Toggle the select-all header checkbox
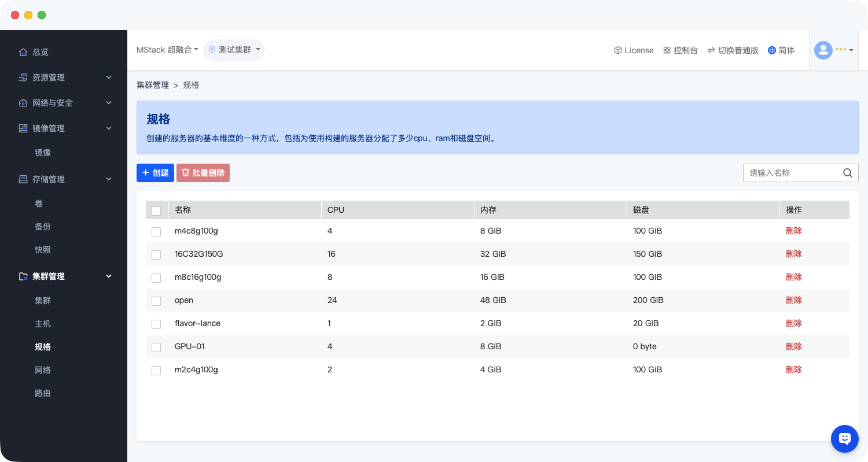The width and height of the screenshot is (868, 462). [156, 210]
